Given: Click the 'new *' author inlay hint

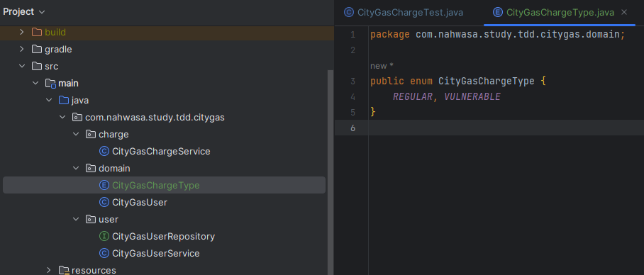Looking at the screenshot, I should tap(382, 66).
